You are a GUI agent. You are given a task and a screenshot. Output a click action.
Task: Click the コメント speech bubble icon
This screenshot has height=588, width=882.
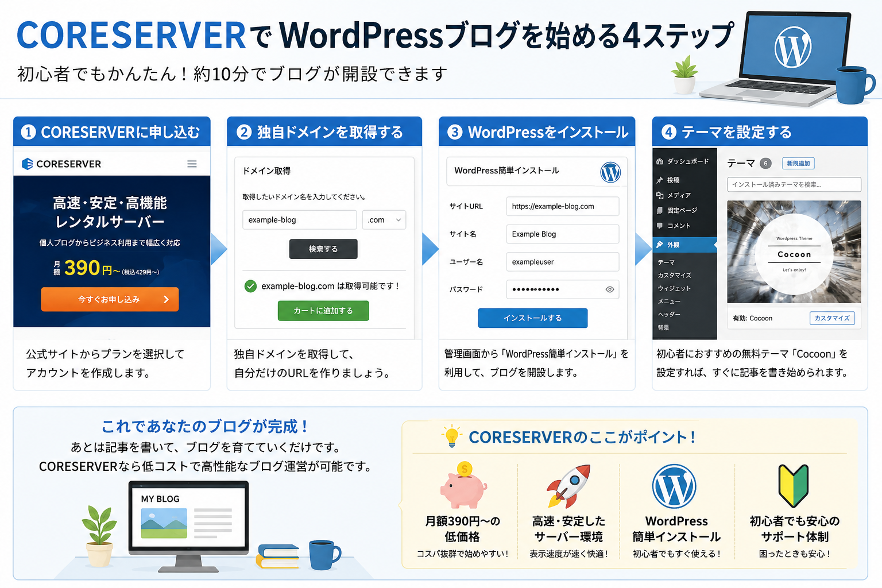point(660,226)
